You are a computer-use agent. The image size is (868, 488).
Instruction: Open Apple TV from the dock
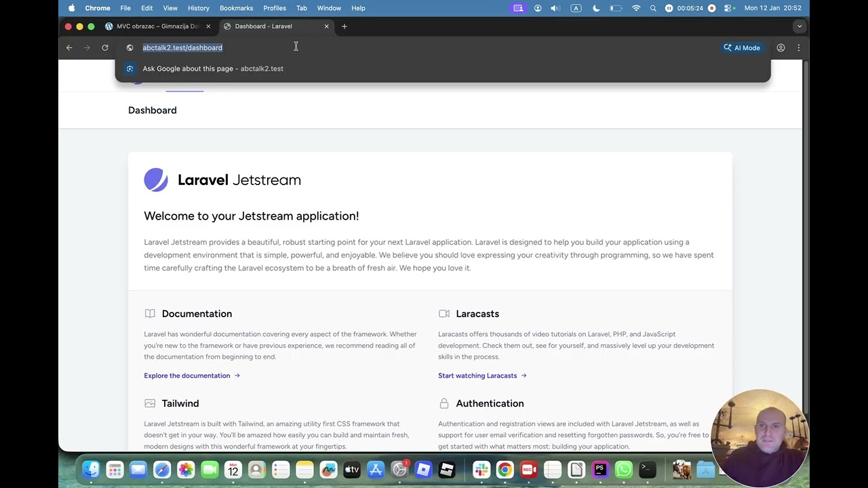[x=352, y=469]
